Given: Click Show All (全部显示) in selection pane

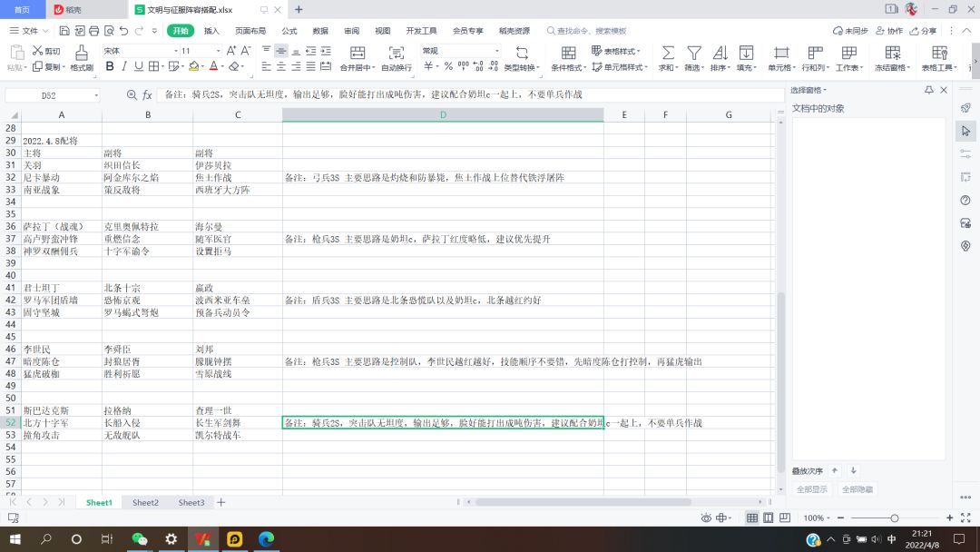Looking at the screenshot, I should [x=812, y=488].
